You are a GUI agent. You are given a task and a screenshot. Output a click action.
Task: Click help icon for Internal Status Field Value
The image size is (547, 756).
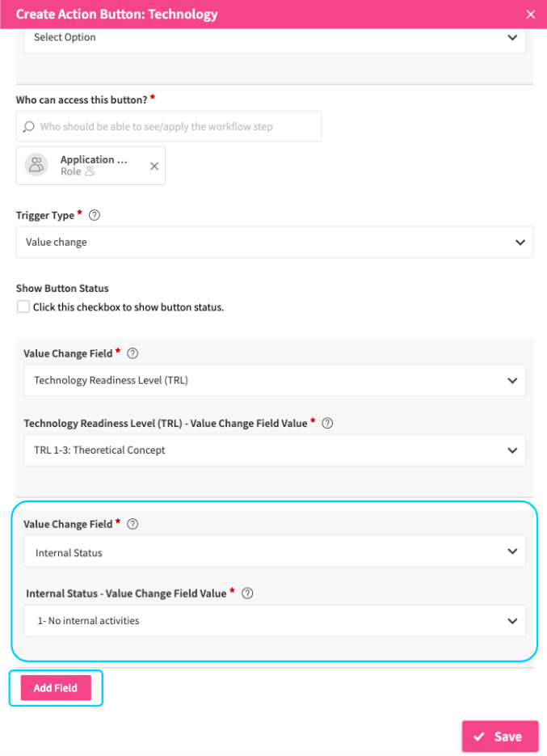coord(248,593)
